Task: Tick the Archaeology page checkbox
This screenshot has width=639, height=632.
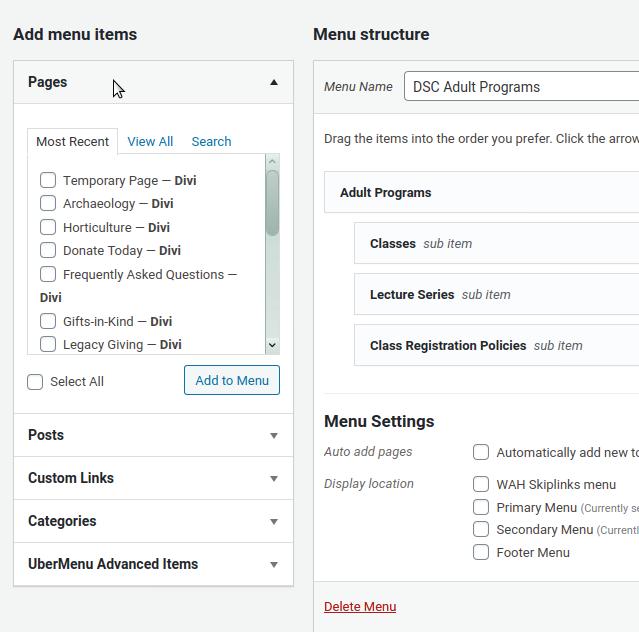Action: [x=48, y=203]
